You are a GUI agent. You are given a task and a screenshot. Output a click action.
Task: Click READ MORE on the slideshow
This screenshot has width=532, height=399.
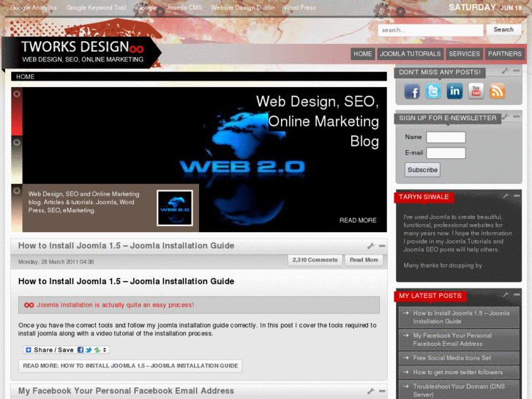click(358, 220)
